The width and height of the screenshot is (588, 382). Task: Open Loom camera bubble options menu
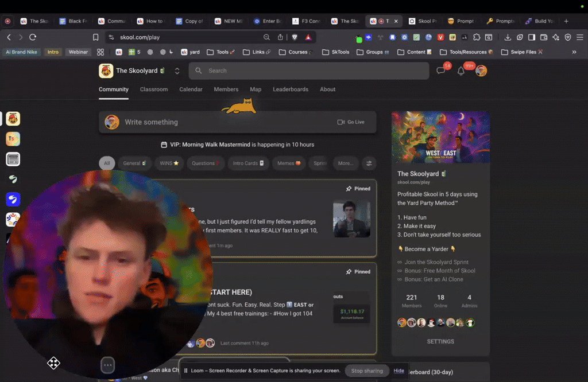tap(107, 365)
